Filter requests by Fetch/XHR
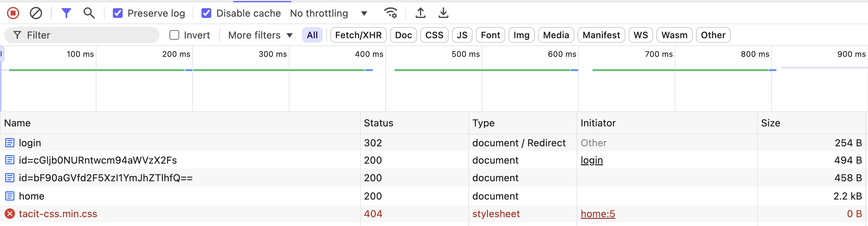 tap(358, 35)
